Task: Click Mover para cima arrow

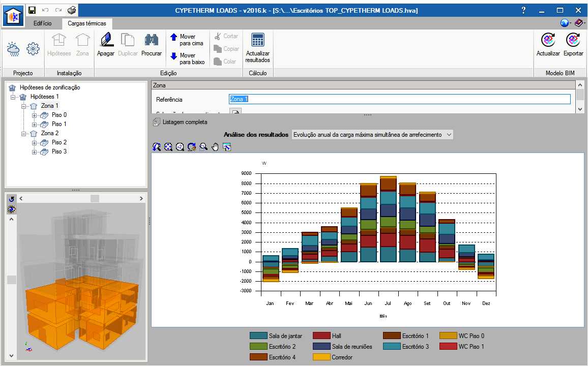Action: [x=187, y=40]
